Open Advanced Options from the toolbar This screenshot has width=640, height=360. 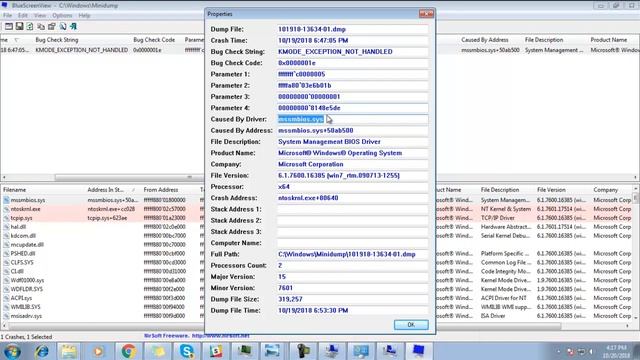[x=9, y=27]
